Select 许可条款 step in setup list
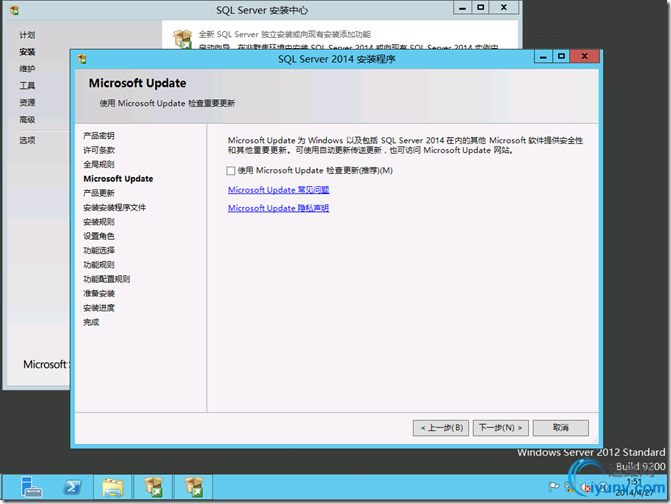Screen dimensions: 671x504 pyautogui.click(x=99, y=150)
